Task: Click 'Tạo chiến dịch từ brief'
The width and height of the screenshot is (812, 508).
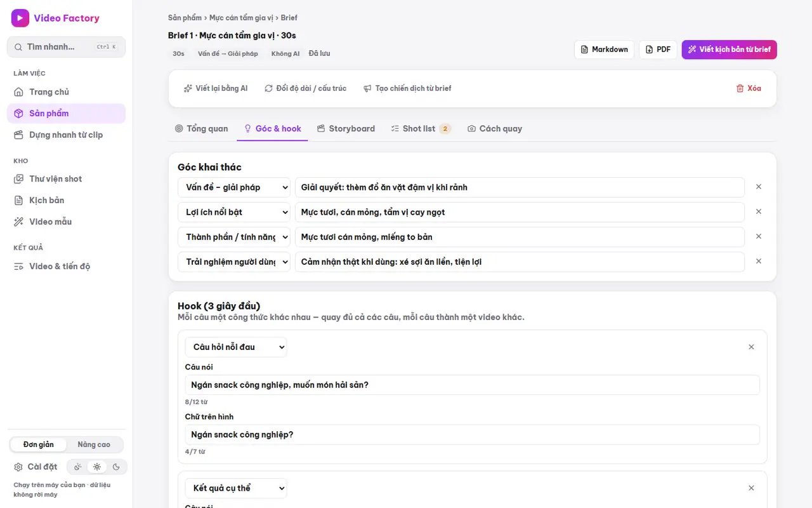Action: [x=407, y=88]
